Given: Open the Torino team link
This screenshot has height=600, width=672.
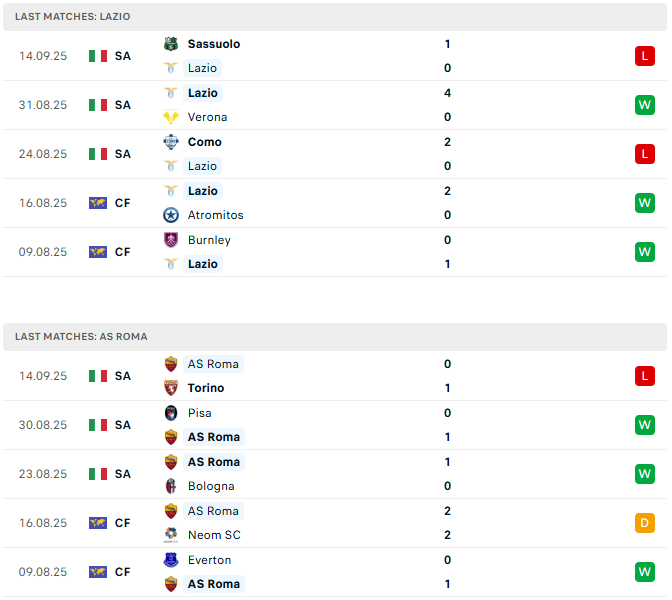Looking at the screenshot, I should point(206,388).
